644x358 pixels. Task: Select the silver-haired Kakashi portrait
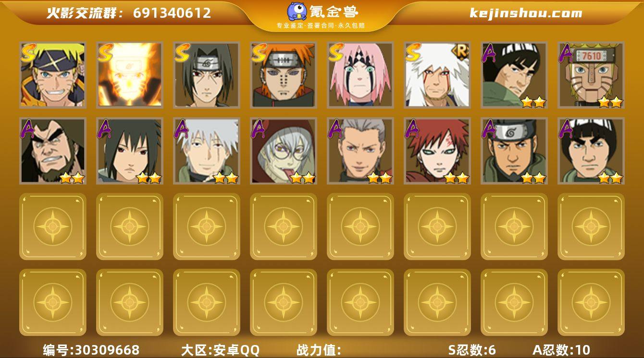207,151
